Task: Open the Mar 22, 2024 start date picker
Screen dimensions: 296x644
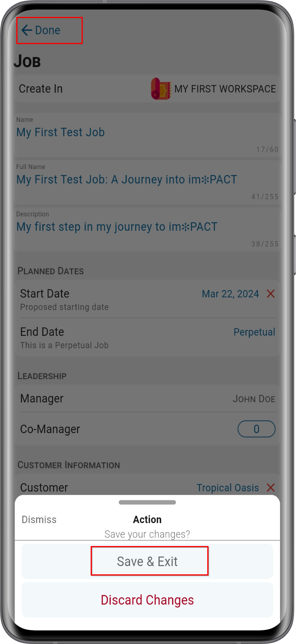Action: point(230,294)
